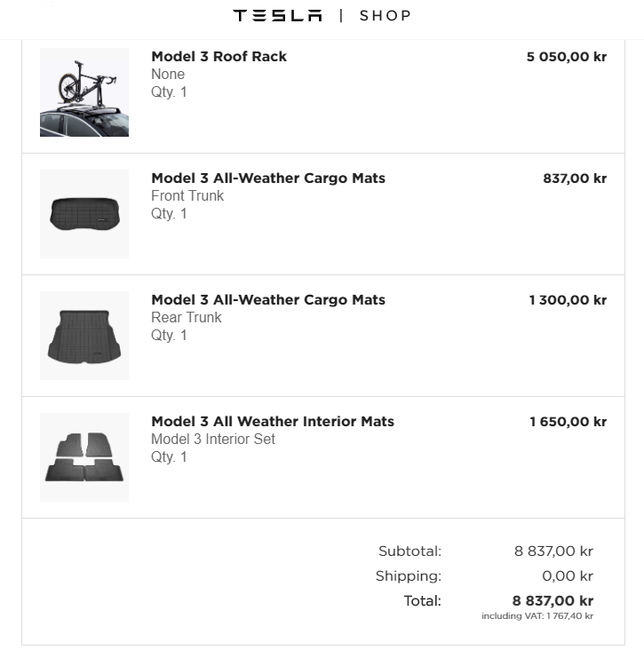Click the bold Total amount
Screen dimensions: 644x658
click(553, 601)
